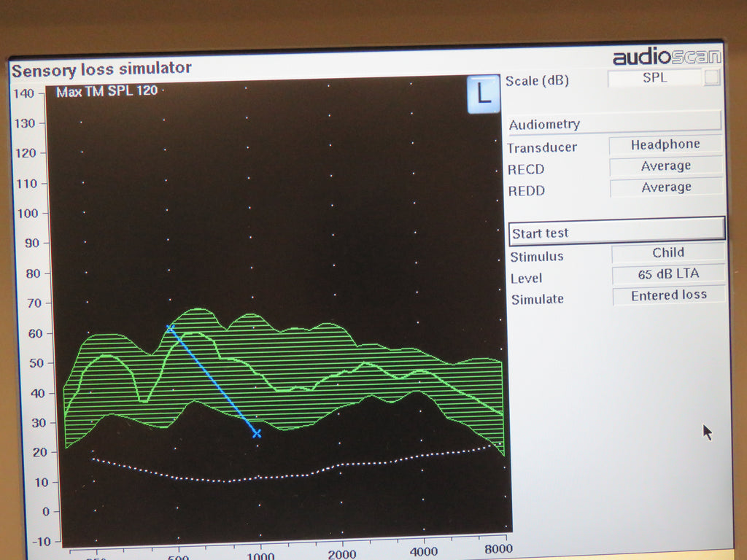Screen dimensions: 747x560
Task: Change the RECD Average setting
Action: pyautogui.click(x=665, y=166)
